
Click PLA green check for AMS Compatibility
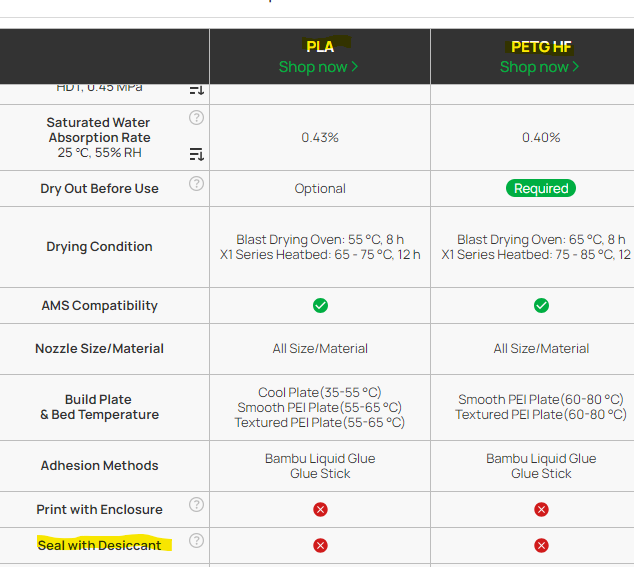coord(320,305)
